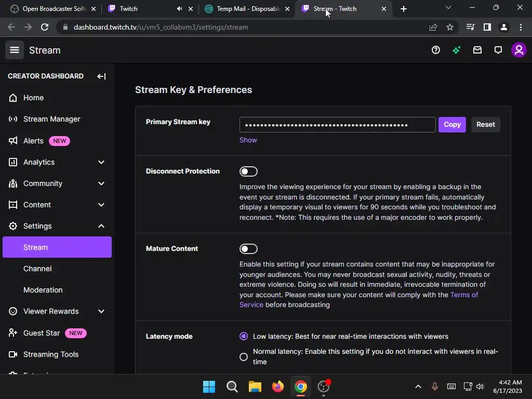
Task: Enable the Disconnect Protection toggle
Action: click(x=248, y=171)
